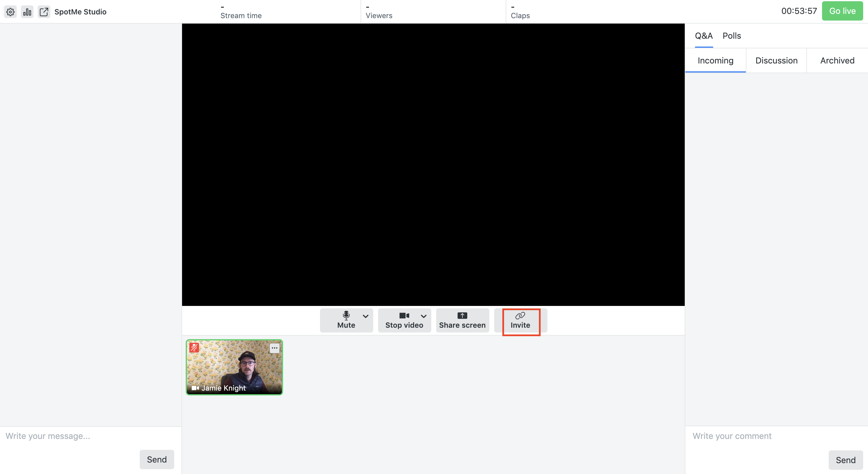
Task: Send your chat message
Action: 157,459
